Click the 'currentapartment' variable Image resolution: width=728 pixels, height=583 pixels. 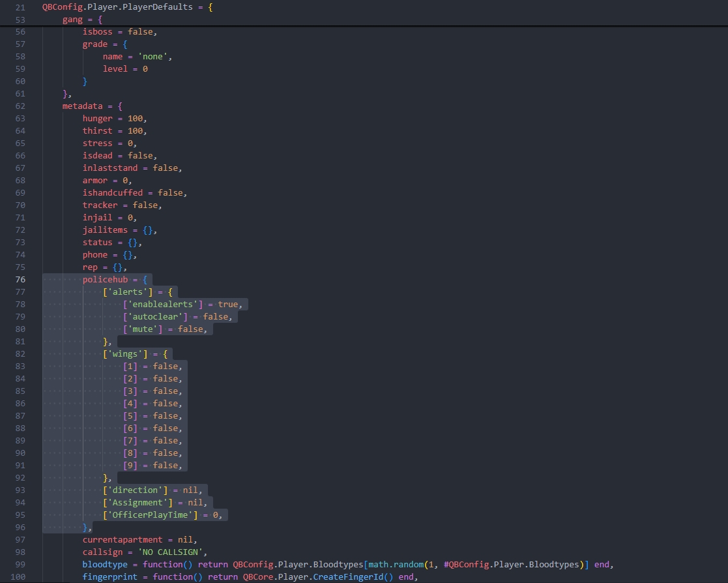[x=123, y=540]
